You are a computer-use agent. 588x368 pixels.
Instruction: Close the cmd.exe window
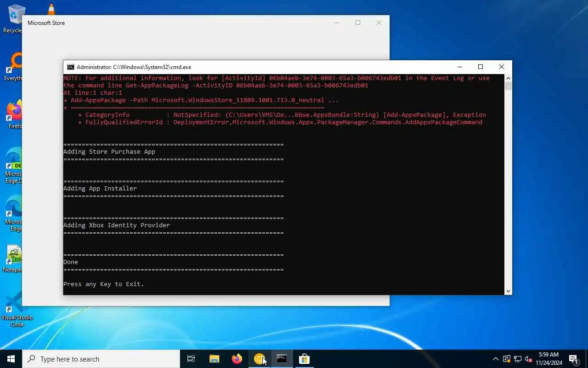point(502,67)
